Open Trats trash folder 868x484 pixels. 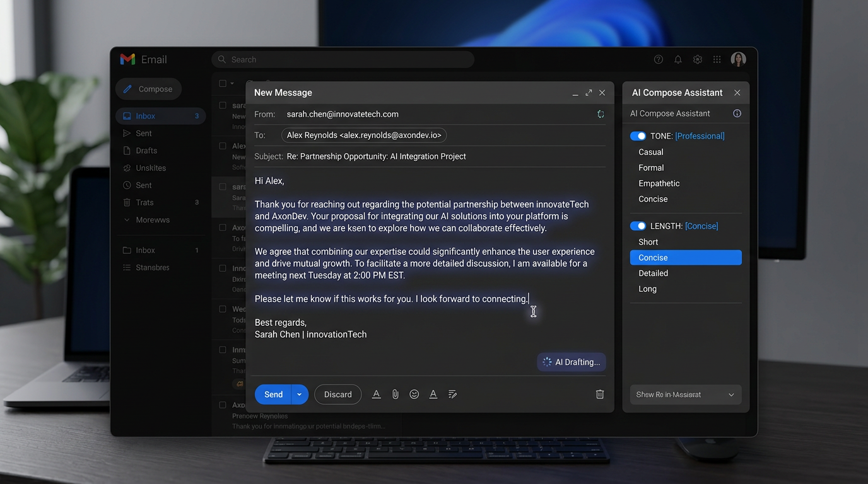pos(144,202)
